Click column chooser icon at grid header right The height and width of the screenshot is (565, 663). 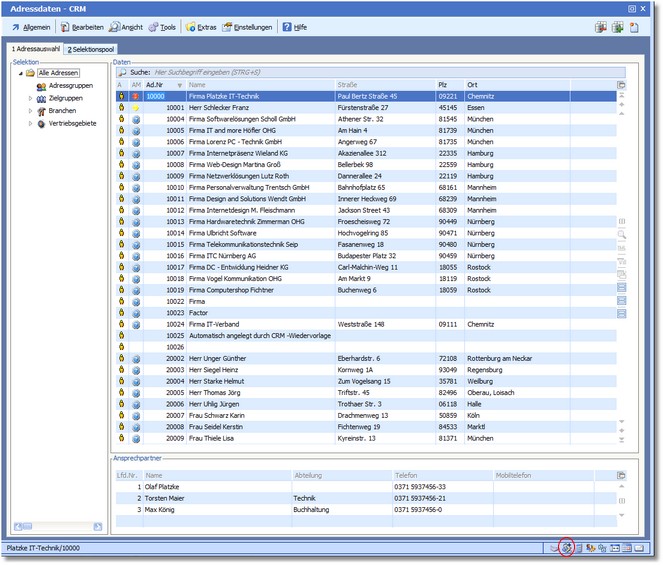[x=622, y=85]
